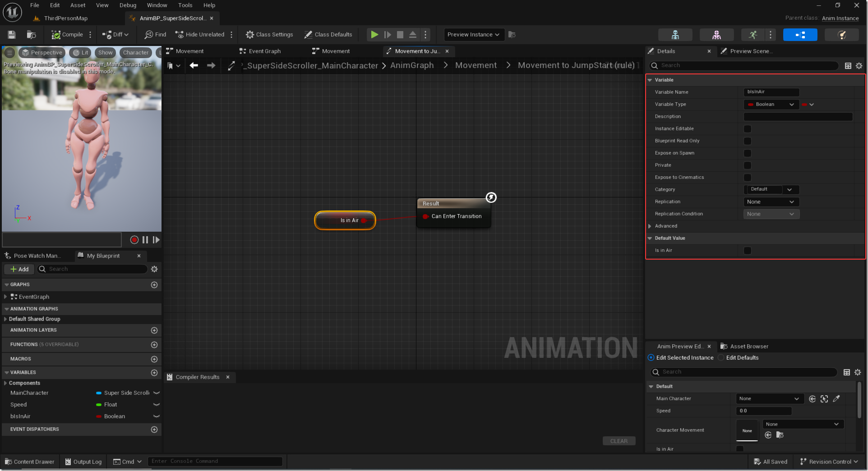Viewport: 868px width, 471px height.
Task: Open Details panel settings gear
Action: [859, 66]
